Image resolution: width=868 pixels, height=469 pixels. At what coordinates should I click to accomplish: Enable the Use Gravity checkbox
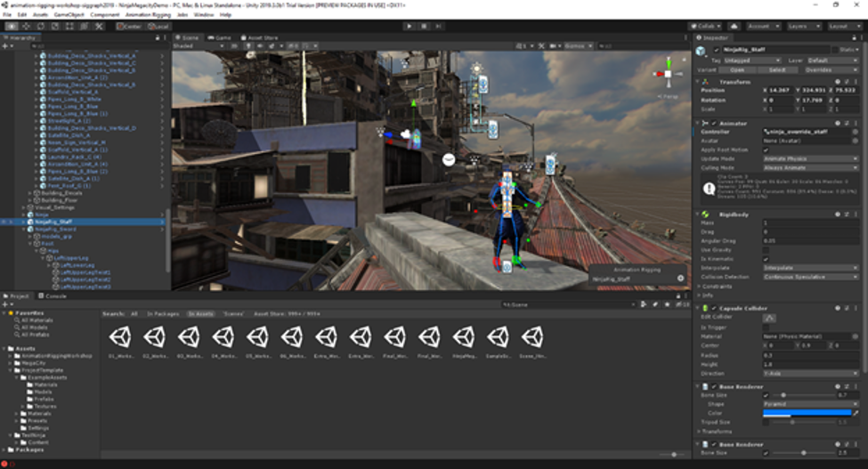pos(767,251)
